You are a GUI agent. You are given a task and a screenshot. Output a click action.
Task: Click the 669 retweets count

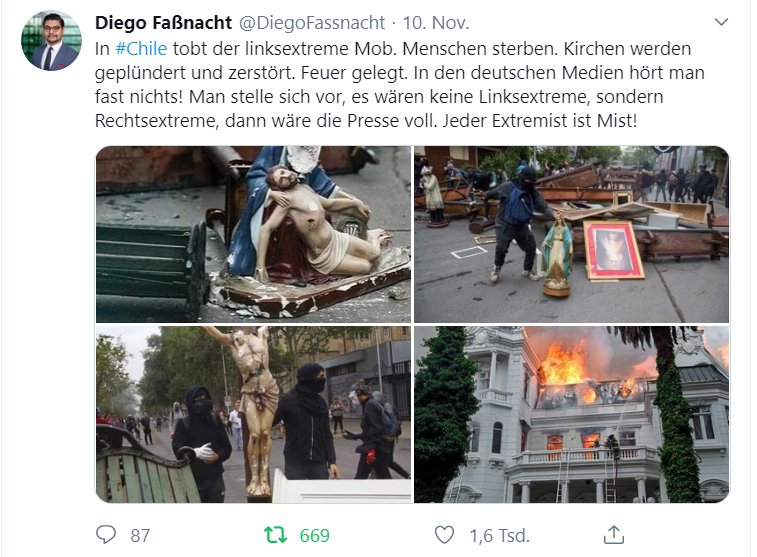(x=314, y=535)
